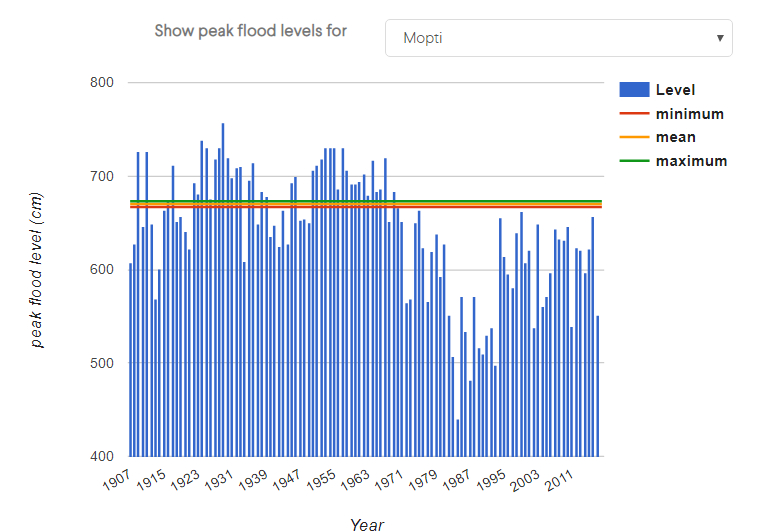Click the x-axis label 1915
Image resolution: width=765 pixels, height=531 pixels.
[x=151, y=480]
